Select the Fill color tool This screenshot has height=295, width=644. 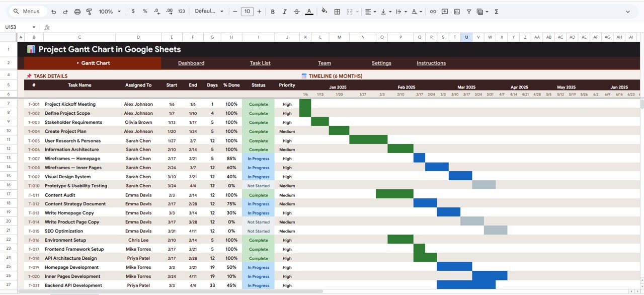(325, 11)
